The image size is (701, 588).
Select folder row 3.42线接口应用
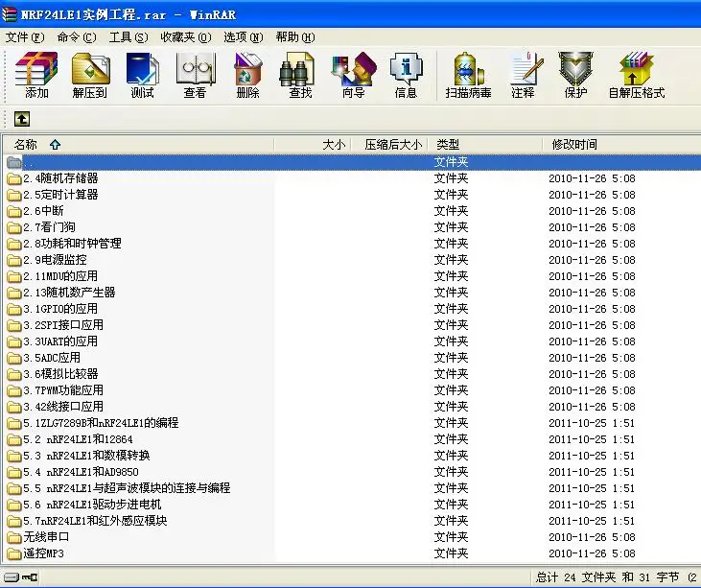353,407
